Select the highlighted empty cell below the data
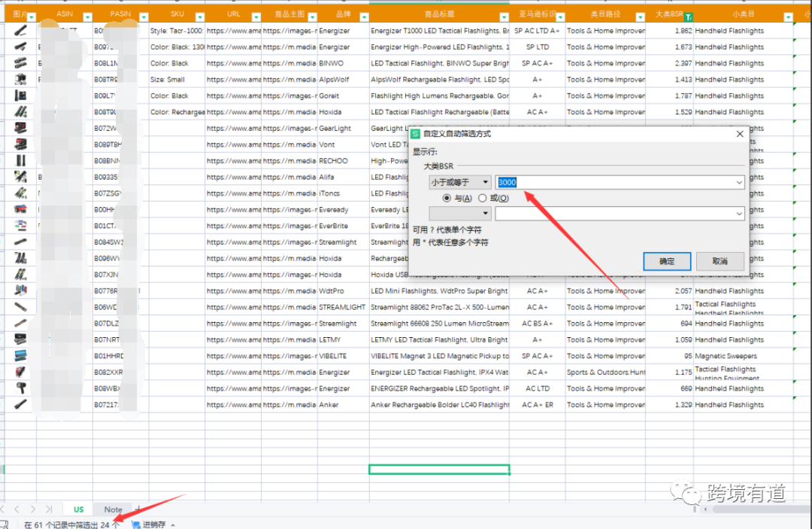Screen dimensions: 812x529 click(439, 470)
